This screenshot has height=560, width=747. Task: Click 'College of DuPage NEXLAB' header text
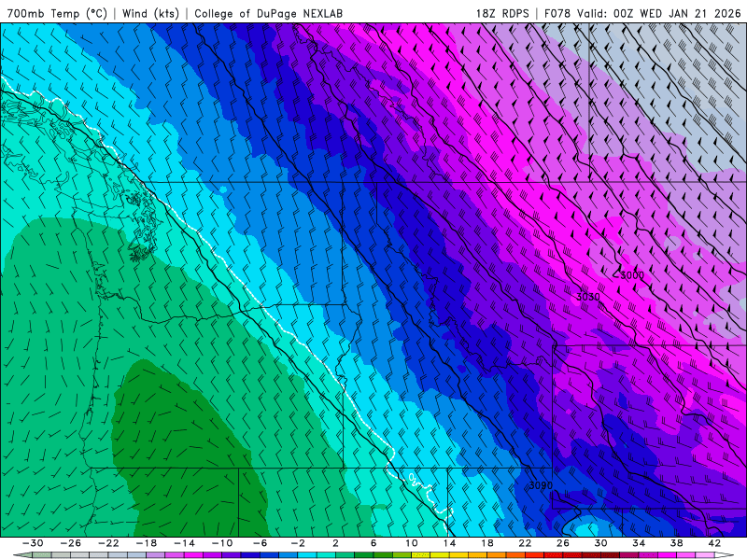[x=268, y=13]
